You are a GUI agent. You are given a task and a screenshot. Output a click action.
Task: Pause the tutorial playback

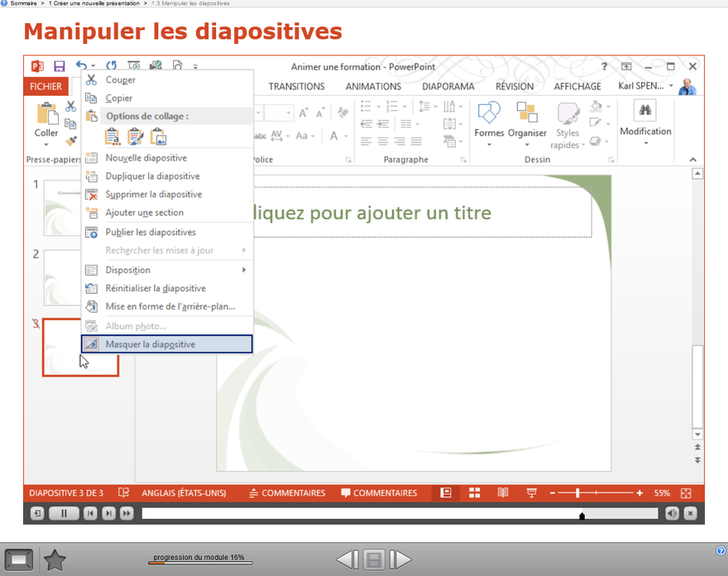(64, 514)
